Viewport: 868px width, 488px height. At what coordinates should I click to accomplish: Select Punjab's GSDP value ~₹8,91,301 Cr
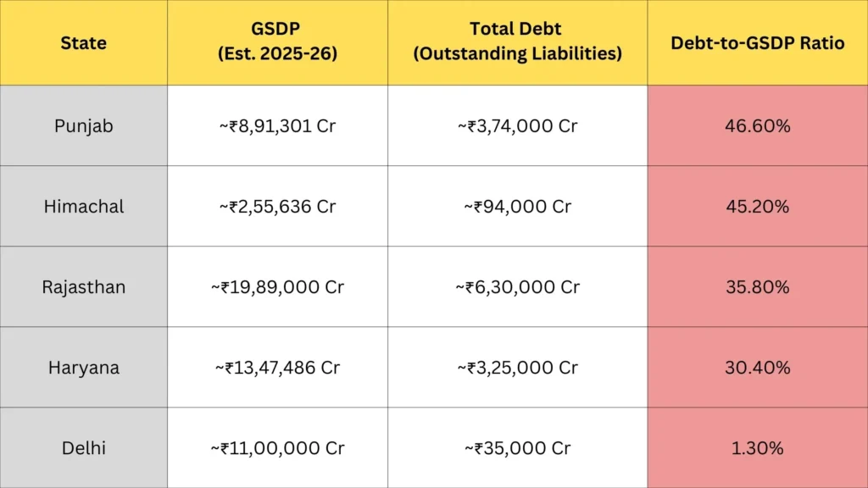tap(277, 126)
